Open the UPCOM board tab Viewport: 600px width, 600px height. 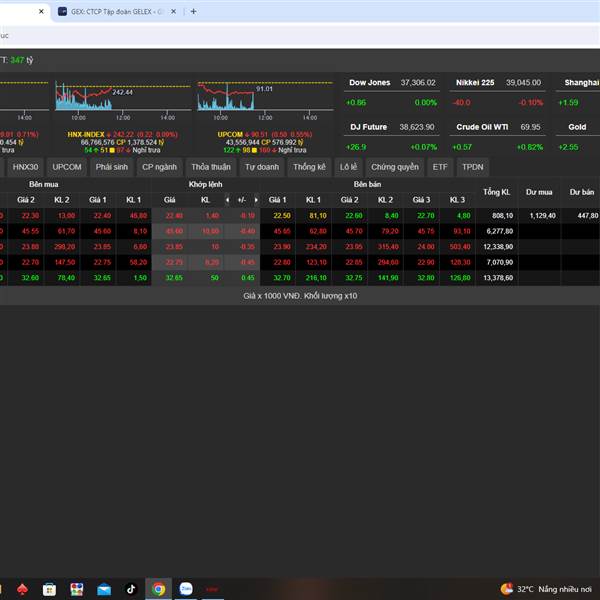coord(67,167)
